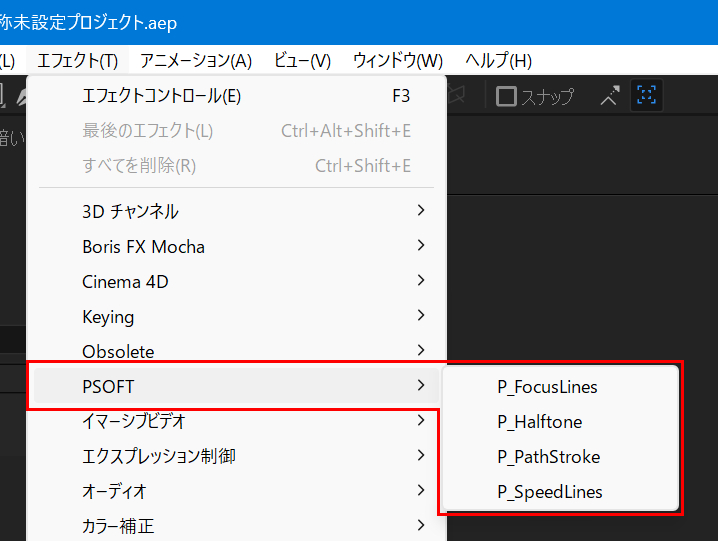Open the ビュー(V) menu

[x=302, y=60]
